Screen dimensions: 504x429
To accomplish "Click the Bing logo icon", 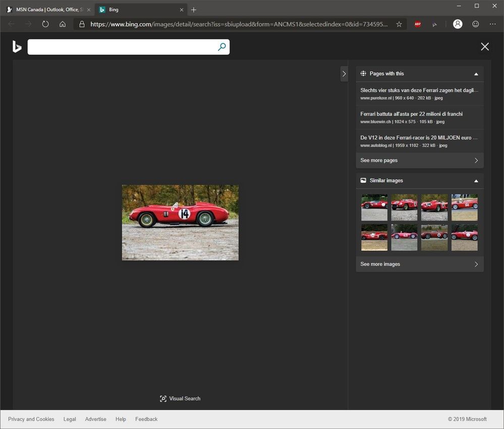I will point(17,47).
